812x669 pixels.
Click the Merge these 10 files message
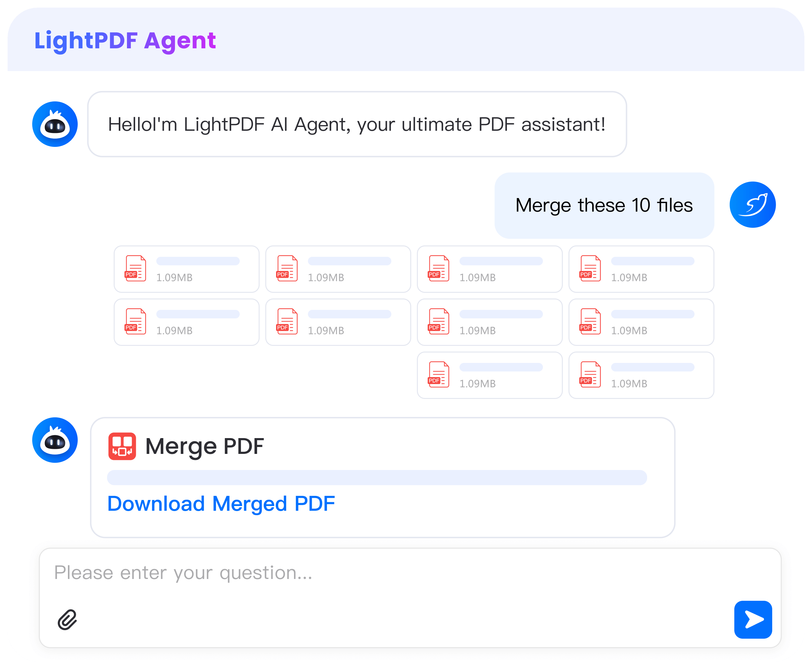pos(604,205)
